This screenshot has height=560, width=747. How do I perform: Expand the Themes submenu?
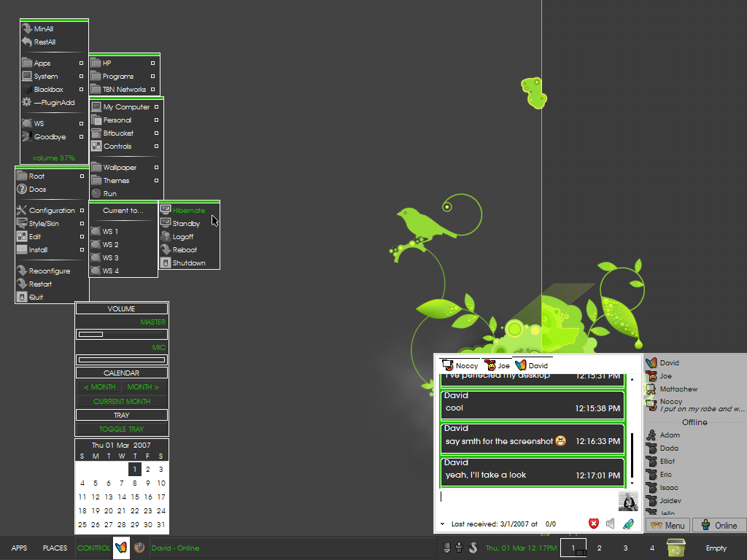[x=156, y=181]
